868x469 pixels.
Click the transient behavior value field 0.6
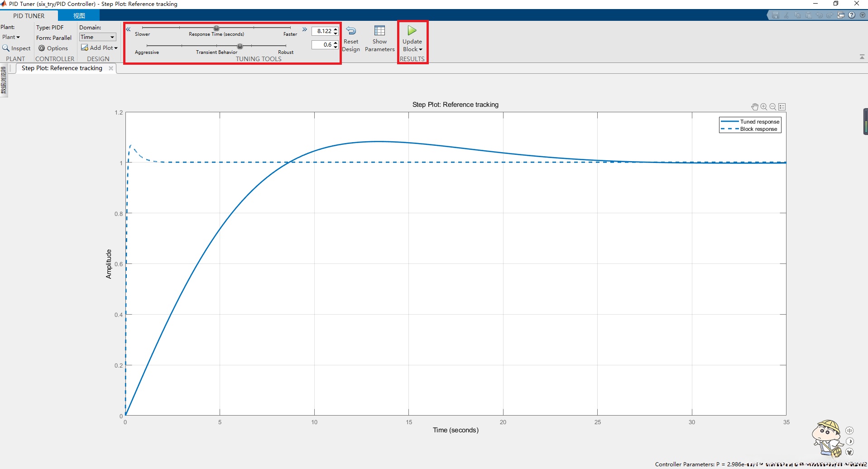tap(322, 45)
